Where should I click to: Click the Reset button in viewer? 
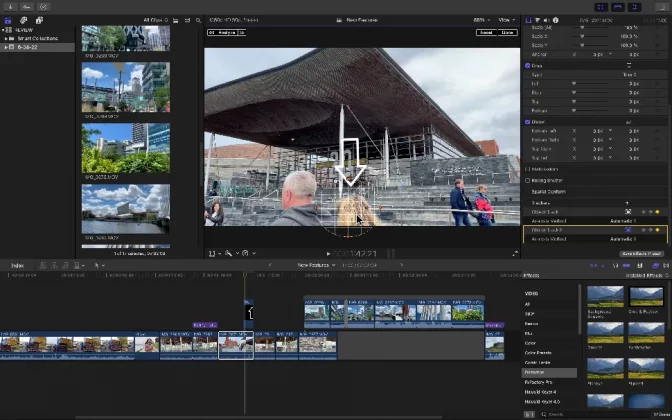tap(487, 33)
